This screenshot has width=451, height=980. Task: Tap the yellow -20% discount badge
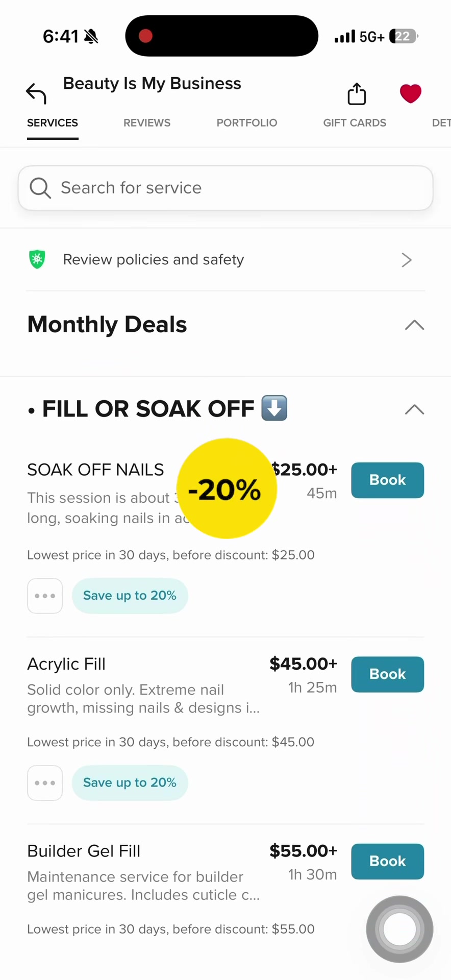227,488
